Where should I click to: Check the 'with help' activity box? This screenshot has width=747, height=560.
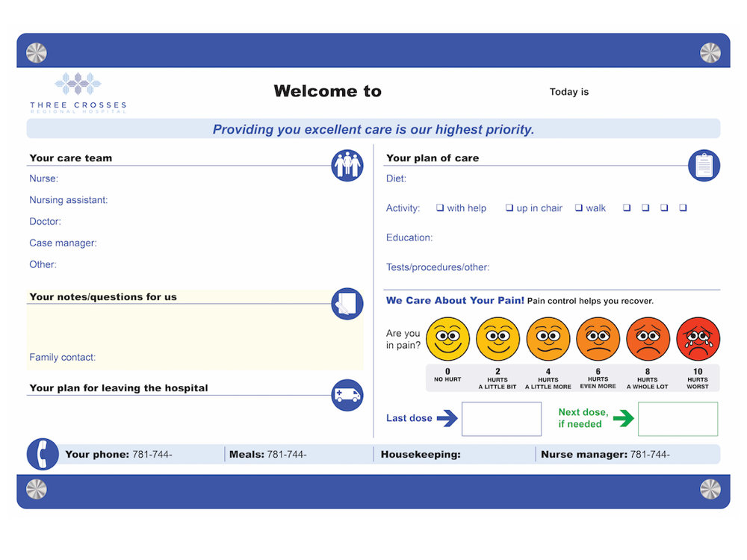coord(440,208)
